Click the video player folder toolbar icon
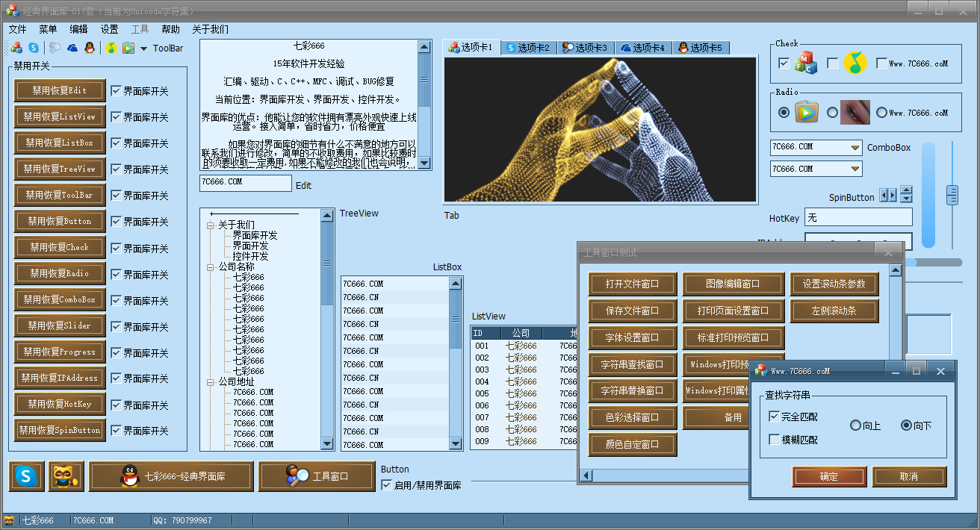 tap(128, 48)
